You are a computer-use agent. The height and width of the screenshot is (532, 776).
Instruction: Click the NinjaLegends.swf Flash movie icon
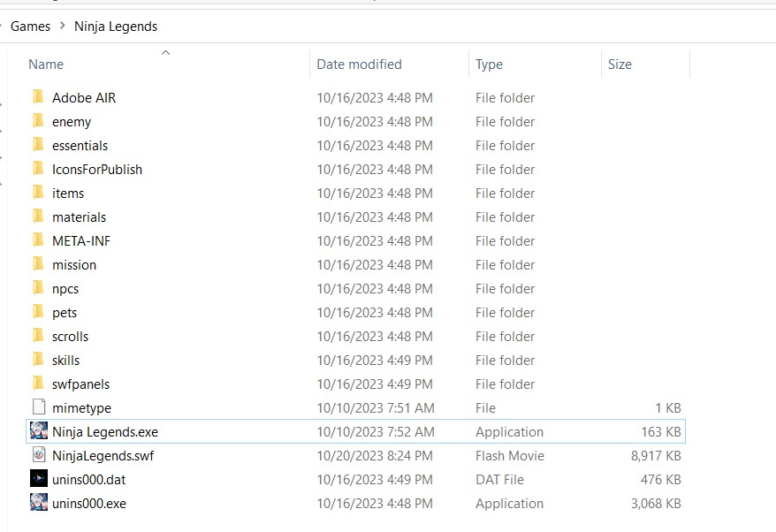click(39, 454)
